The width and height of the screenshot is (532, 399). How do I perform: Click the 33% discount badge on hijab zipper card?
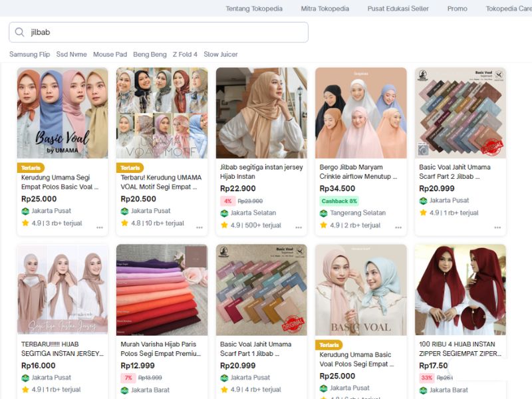(426, 376)
